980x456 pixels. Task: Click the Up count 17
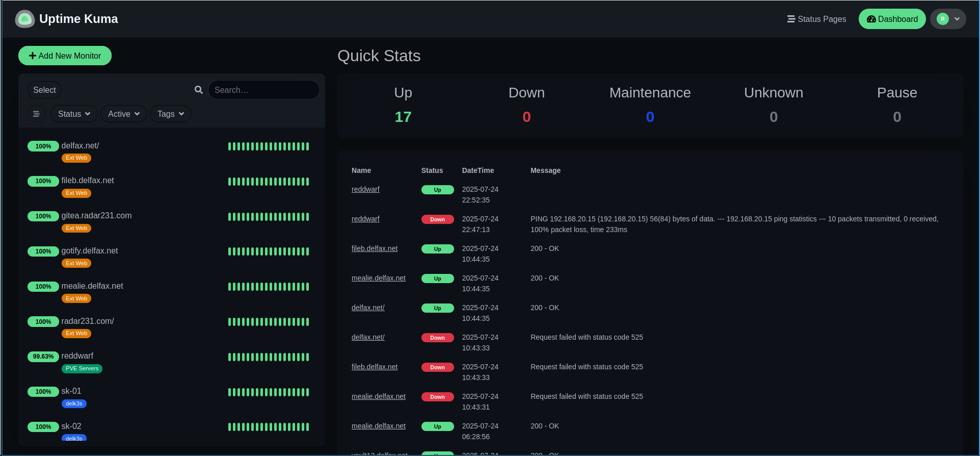point(403,117)
